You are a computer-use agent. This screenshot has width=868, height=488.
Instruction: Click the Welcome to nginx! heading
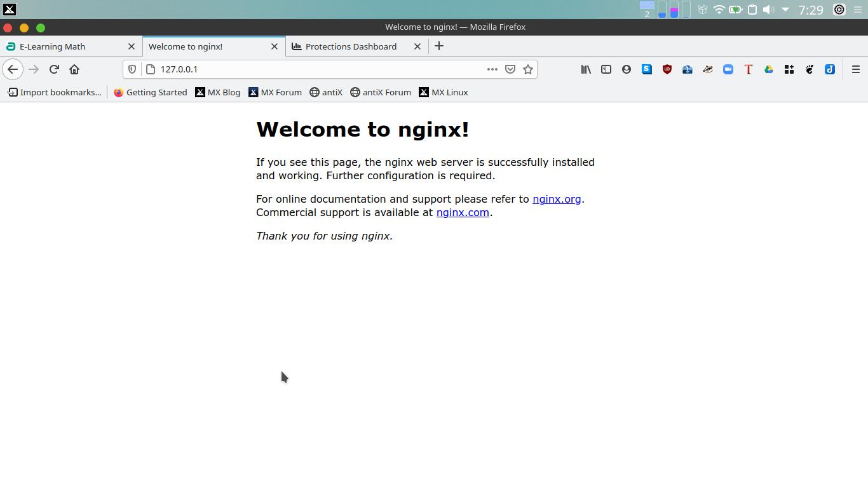[x=362, y=130]
